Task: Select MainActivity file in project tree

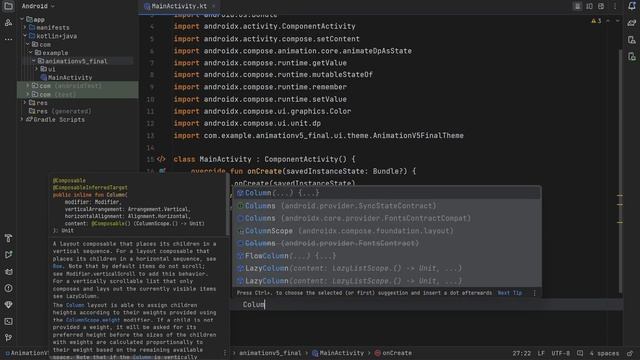Action: click(70, 78)
